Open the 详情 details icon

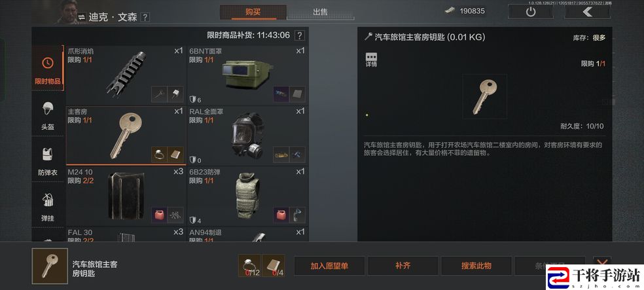click(371, 60)
